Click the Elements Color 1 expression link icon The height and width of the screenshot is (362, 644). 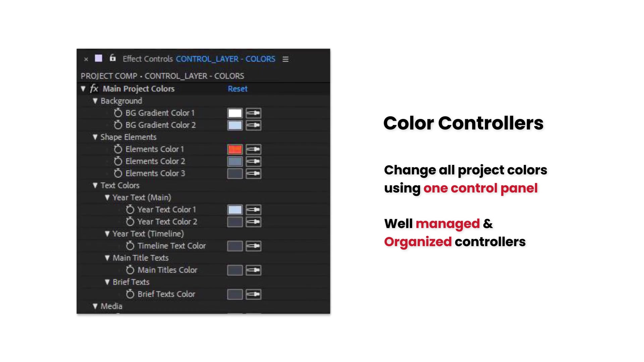[253, 149]
